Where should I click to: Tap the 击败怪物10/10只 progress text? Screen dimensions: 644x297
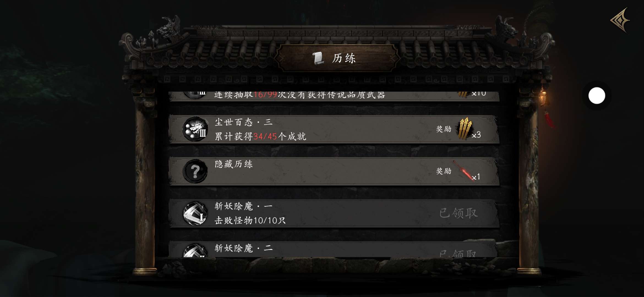250,221
